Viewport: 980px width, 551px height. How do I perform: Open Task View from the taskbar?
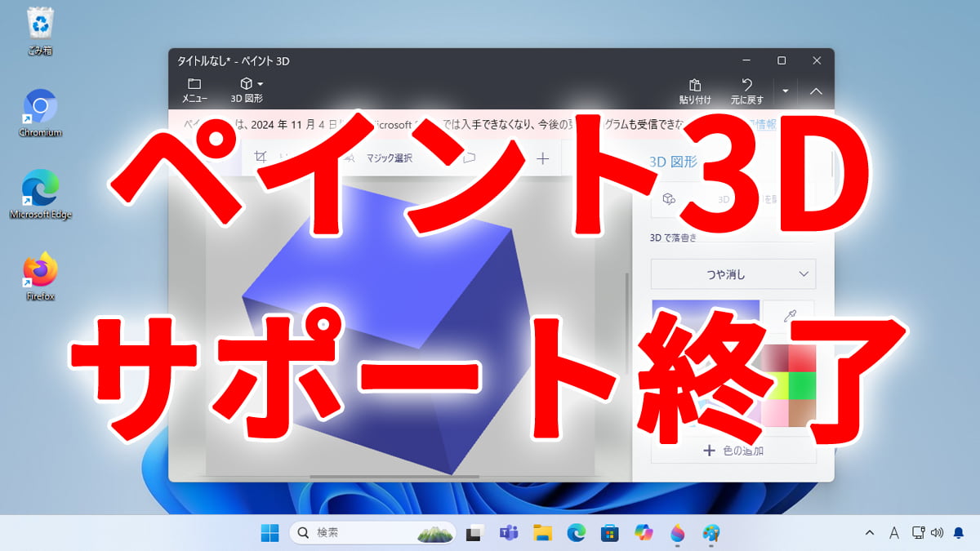[473, 533]
